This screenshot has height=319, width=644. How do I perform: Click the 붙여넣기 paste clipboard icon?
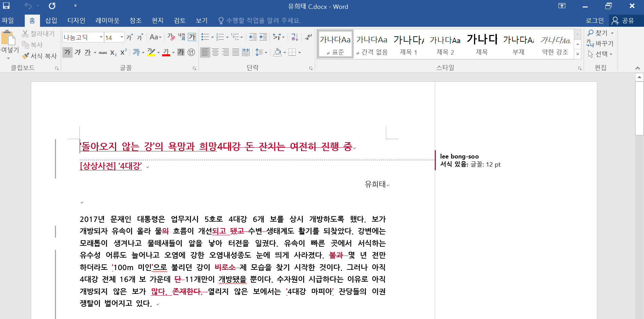tap(8, 38)
